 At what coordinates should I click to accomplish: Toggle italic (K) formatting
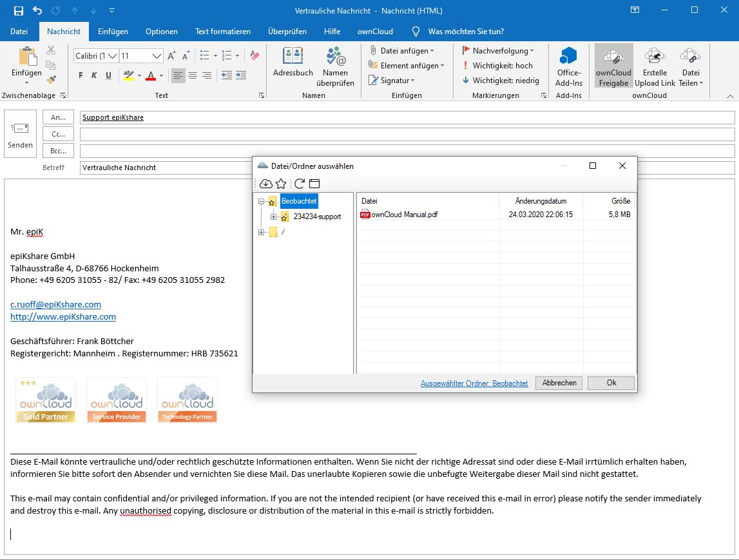(94, 75)
